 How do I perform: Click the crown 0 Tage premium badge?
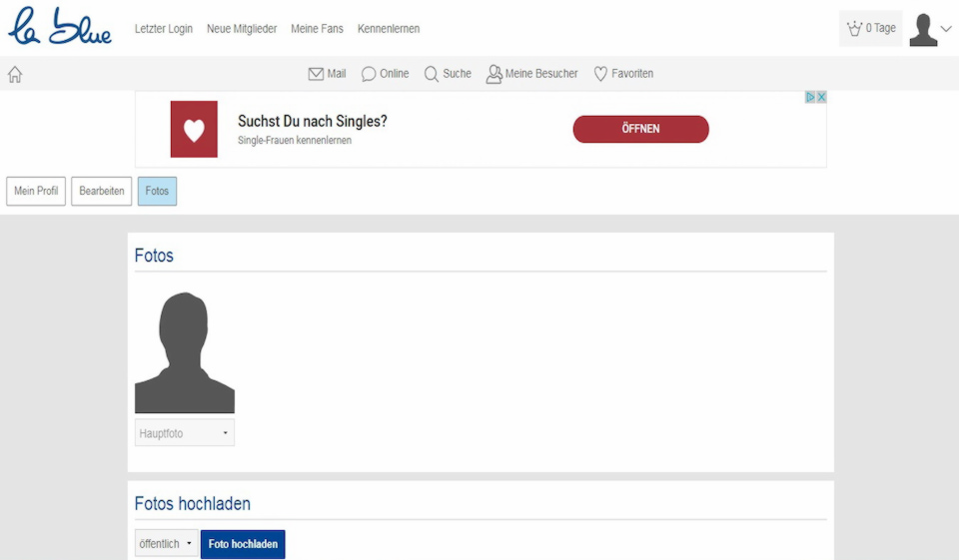coord(870,29)
